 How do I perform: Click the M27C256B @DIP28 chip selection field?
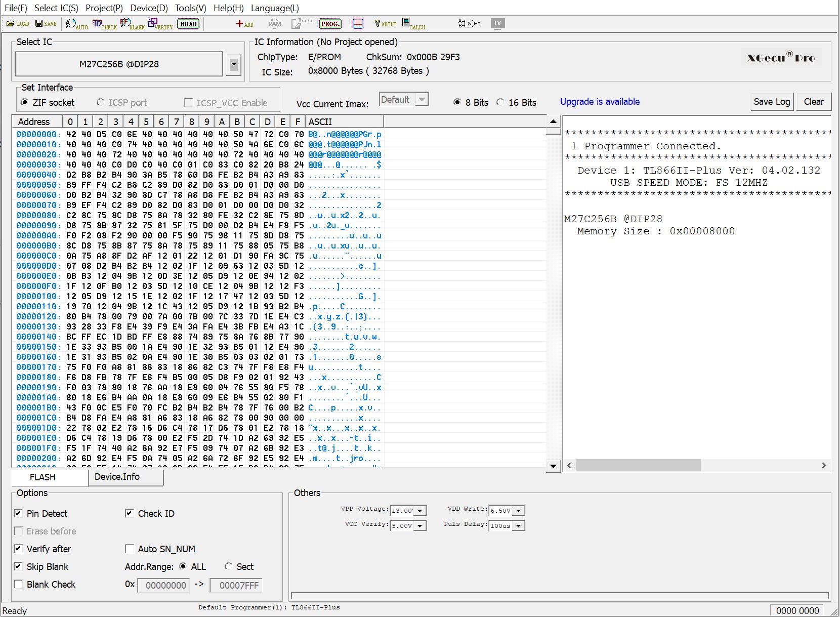point(119,64)
